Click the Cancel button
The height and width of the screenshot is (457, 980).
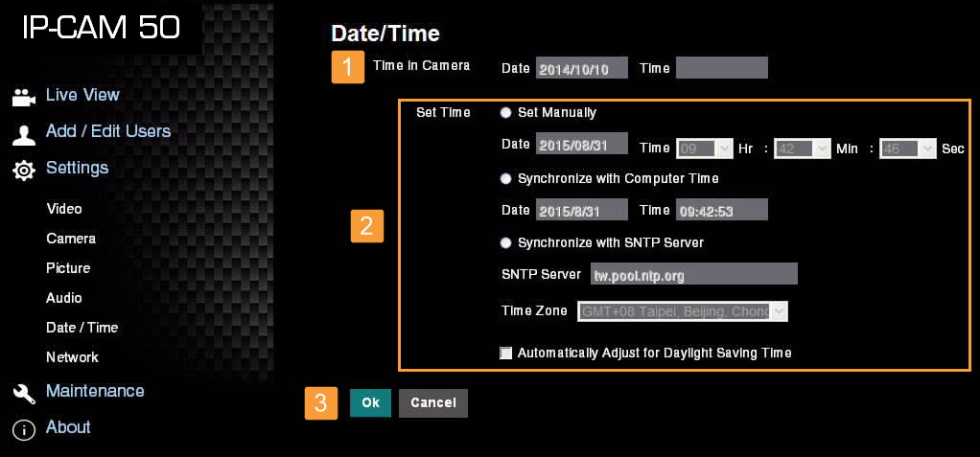coord(432,403)
